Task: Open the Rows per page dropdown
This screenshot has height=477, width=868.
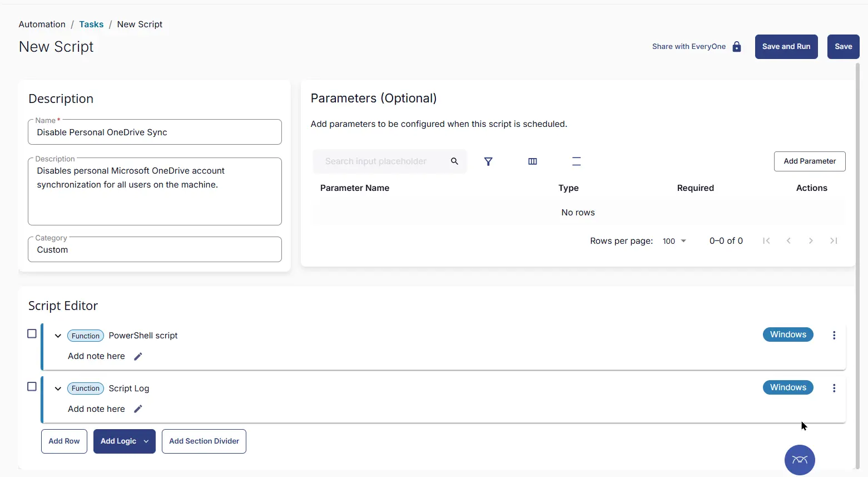Action: (674, 241)
